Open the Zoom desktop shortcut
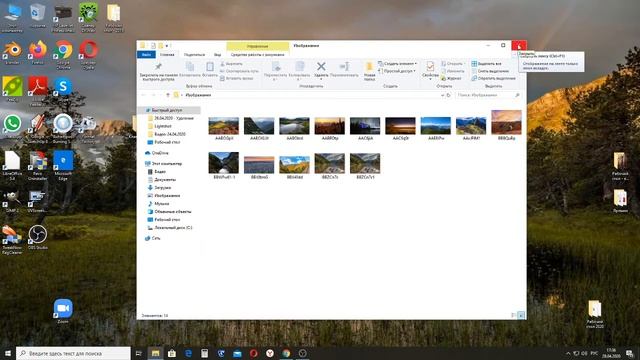Viewport: 640px width, 360px height. coord(63,311)
